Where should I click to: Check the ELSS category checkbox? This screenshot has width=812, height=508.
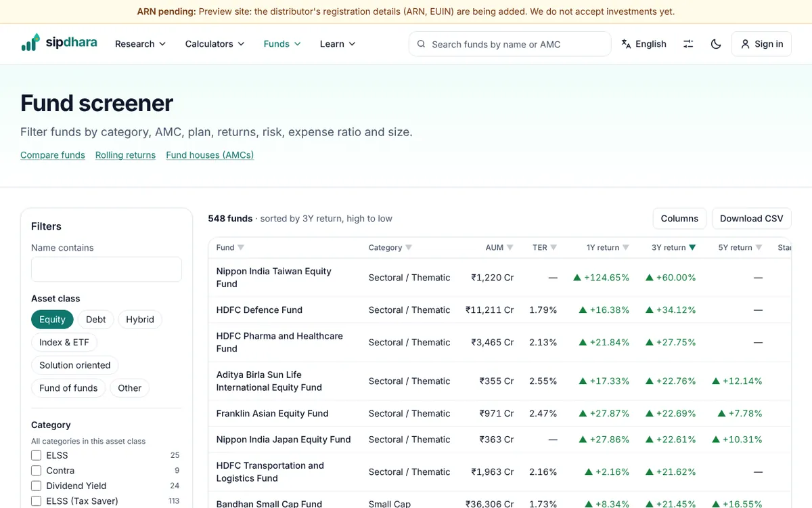(37, 455)
